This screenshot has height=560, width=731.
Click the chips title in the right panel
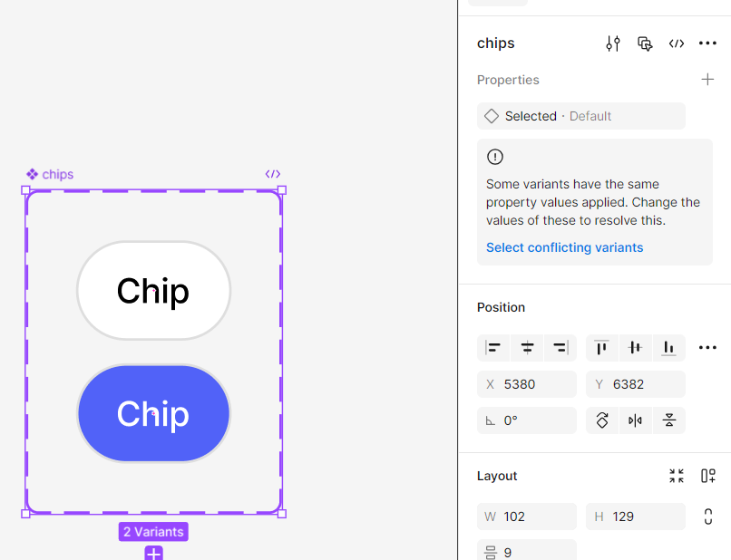point(495,43)
